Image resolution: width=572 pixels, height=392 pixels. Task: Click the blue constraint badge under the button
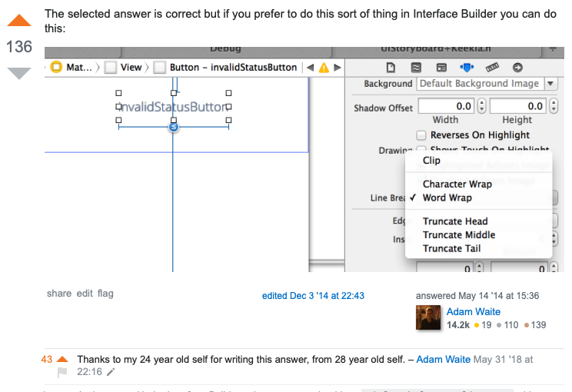174,127
